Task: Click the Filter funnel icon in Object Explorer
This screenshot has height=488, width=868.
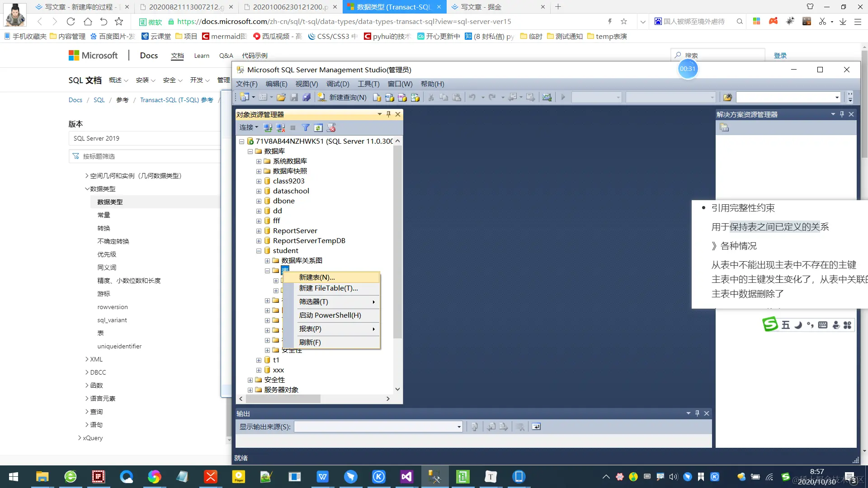Action: [306, 128]
